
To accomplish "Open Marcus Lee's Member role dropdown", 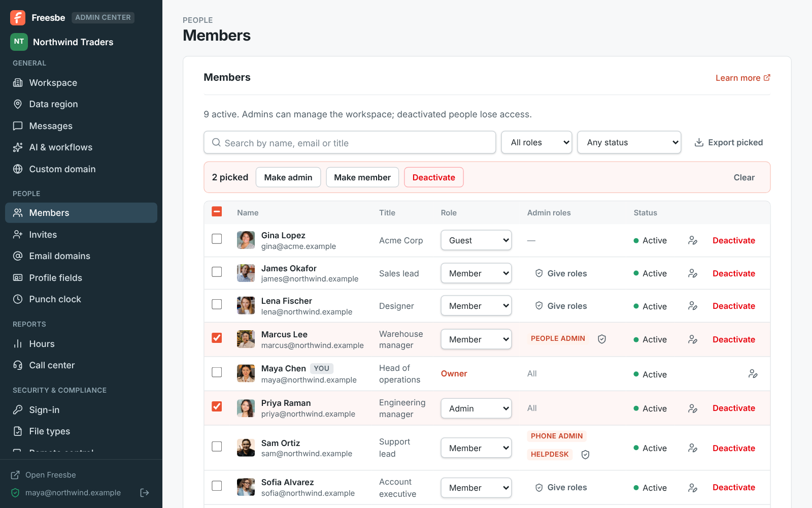I will 476,339.
